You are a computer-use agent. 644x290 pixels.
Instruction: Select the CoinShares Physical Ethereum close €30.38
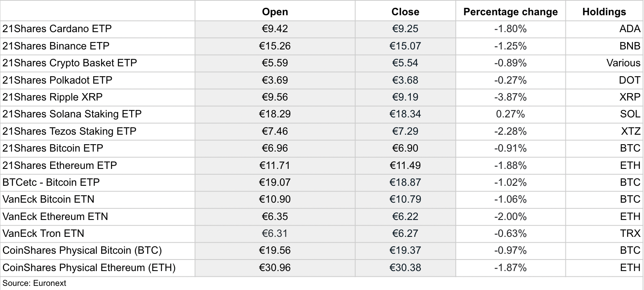point(405,268)
